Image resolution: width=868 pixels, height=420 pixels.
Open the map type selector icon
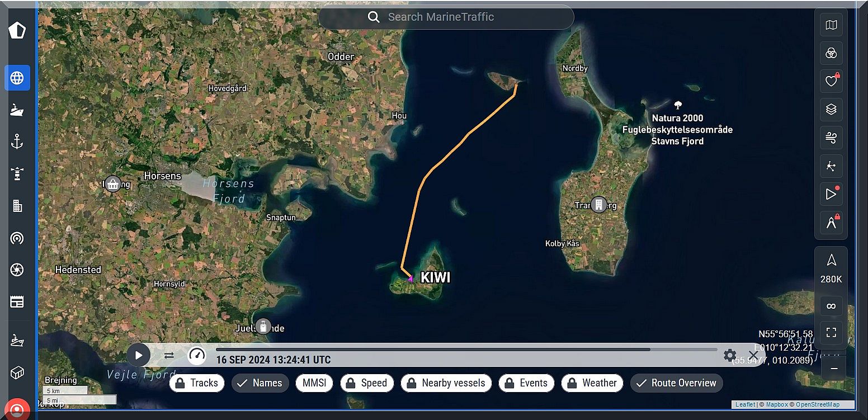pos(831,25)
